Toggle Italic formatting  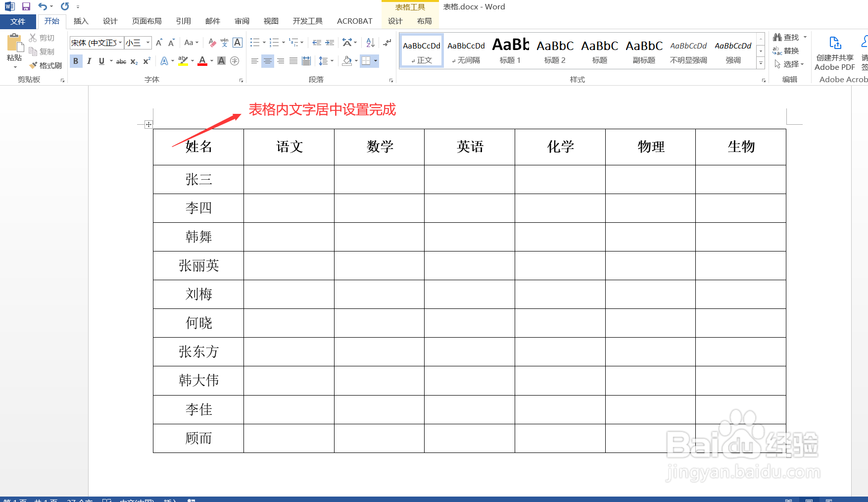point(89,61)
